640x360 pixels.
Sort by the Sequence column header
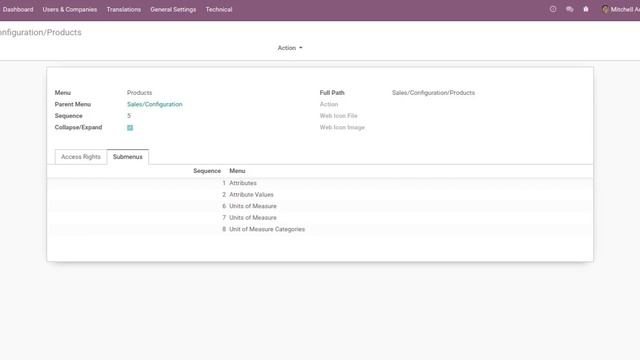207,171
